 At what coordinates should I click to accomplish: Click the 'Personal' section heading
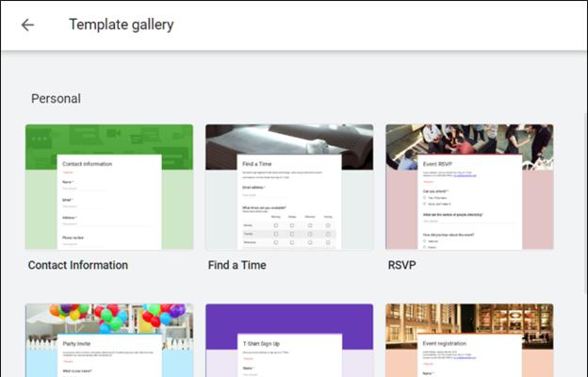pyautogui.click(x=56, y=99)
